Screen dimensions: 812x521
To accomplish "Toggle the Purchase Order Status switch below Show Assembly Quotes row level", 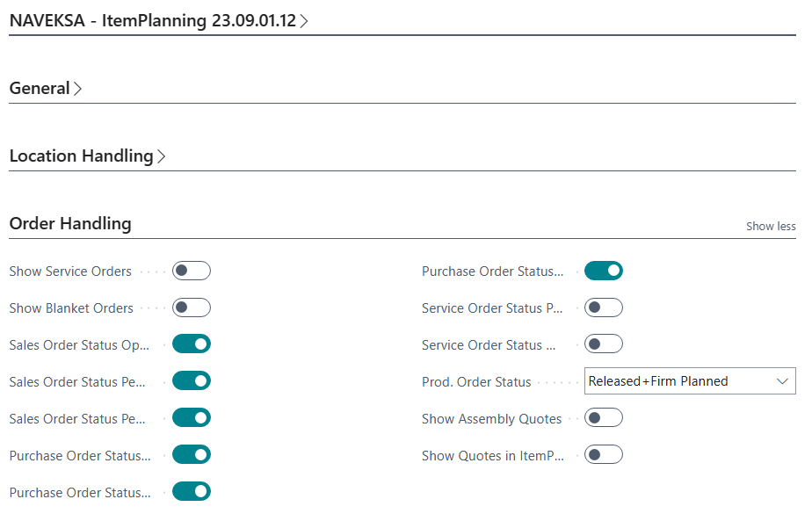I will click(x=192, y=455).
